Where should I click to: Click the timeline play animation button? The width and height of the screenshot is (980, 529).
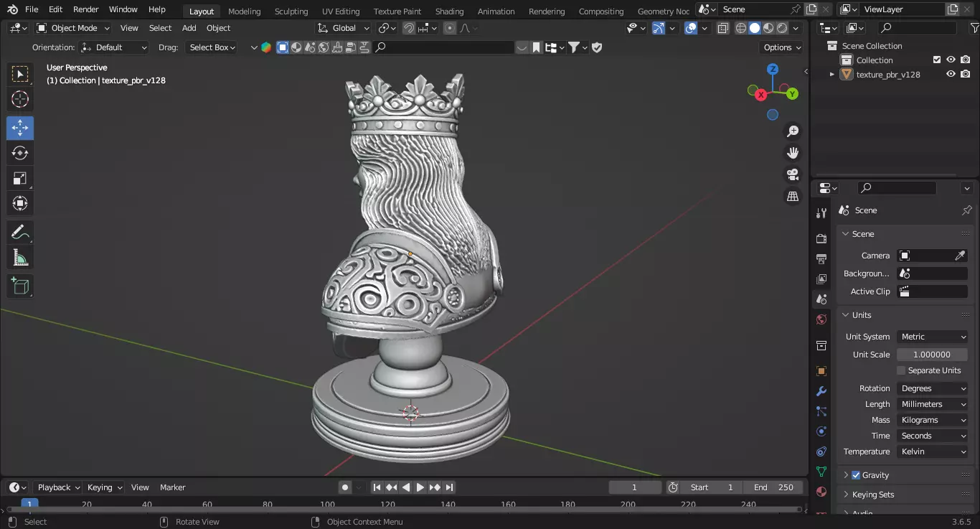pos(420,487)
